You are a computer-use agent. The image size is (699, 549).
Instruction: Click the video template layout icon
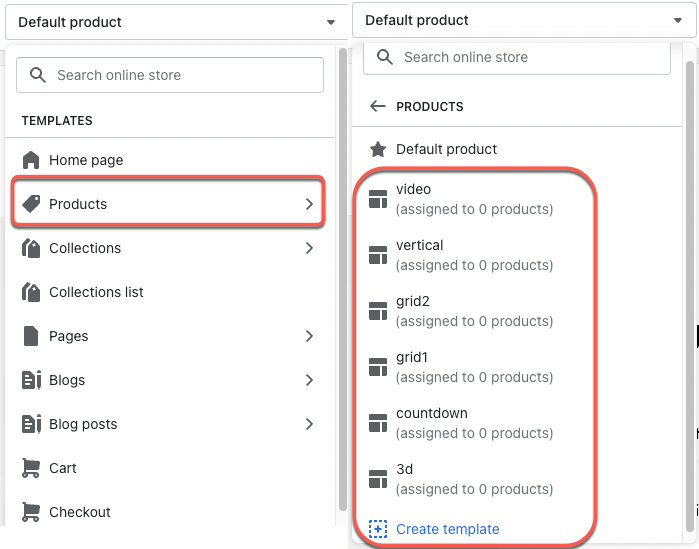[378, 199]
